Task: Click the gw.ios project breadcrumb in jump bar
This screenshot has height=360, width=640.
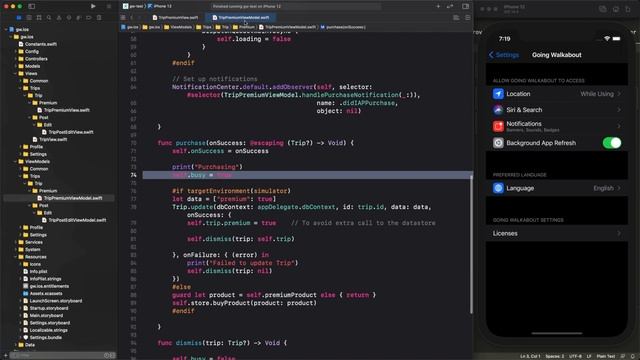Action: (x=130, y=27)
